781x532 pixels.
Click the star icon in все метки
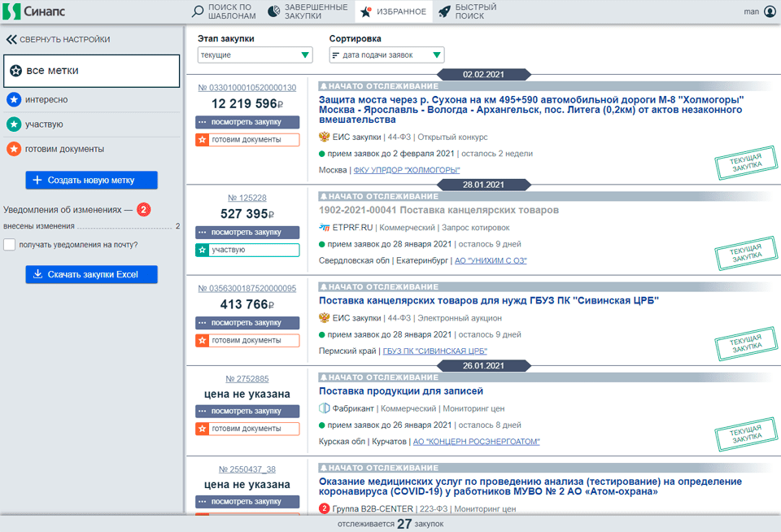point(16,71)
